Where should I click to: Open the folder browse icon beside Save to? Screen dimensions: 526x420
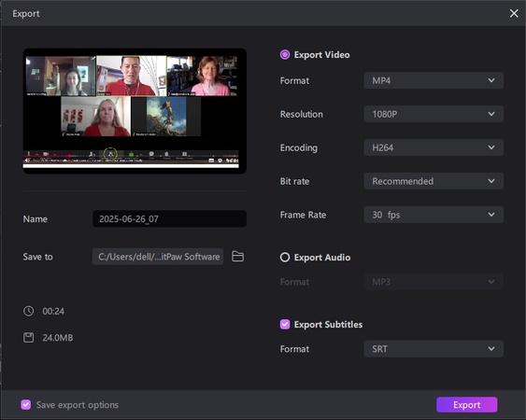(238, 257)
